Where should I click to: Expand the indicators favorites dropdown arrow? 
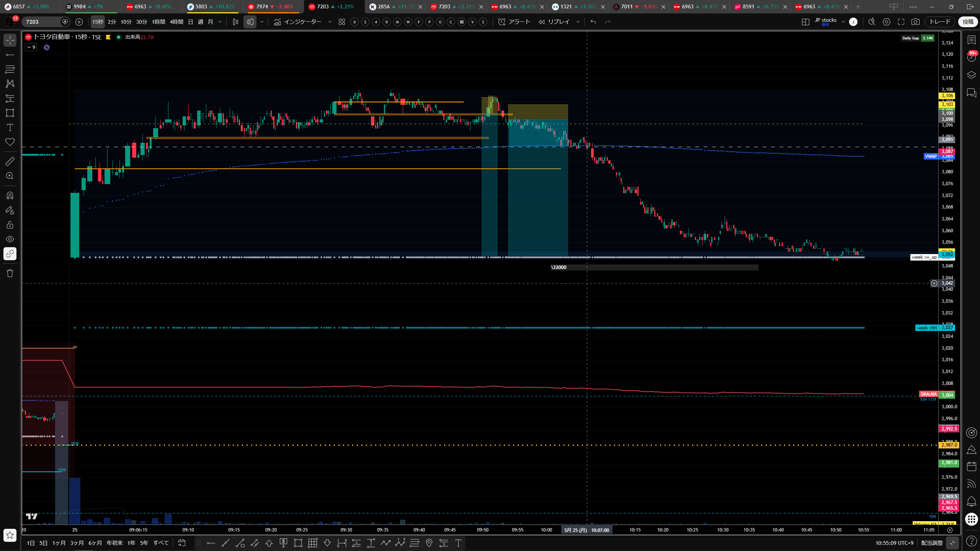click(330, 22)
